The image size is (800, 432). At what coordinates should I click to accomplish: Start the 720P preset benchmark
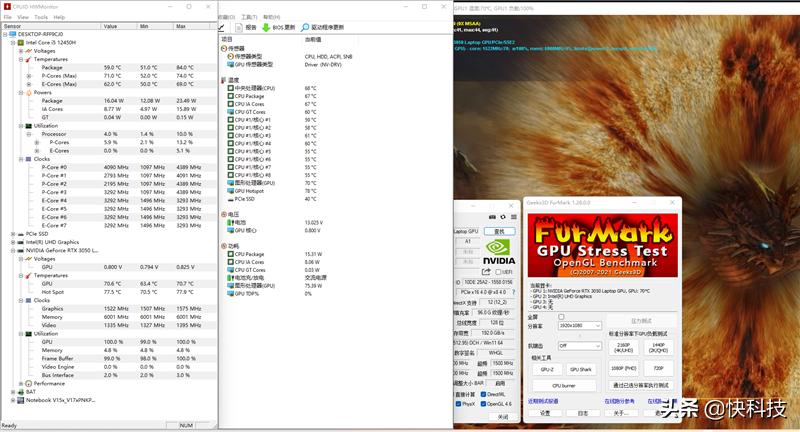(658, 368)
